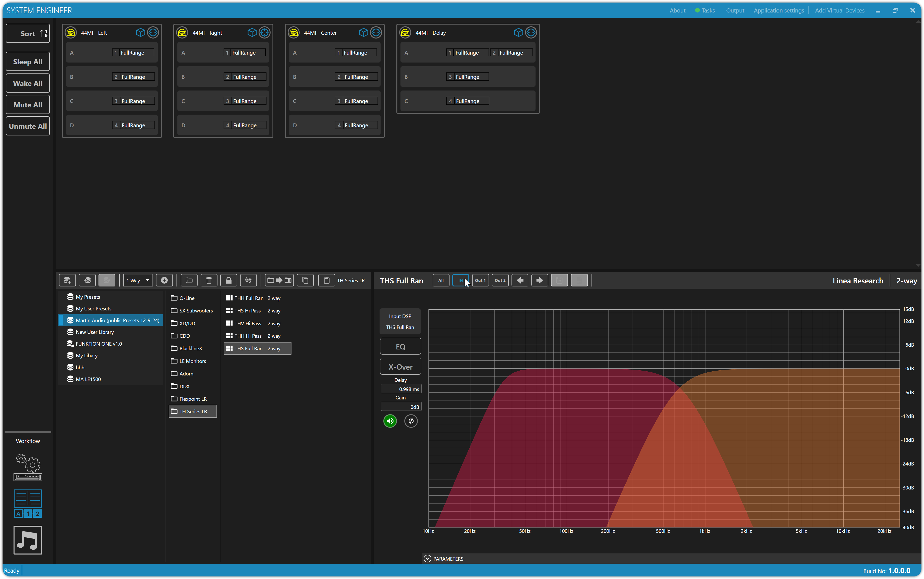
Task: Click the paste clipboard icon
Action: click(326, 280)
